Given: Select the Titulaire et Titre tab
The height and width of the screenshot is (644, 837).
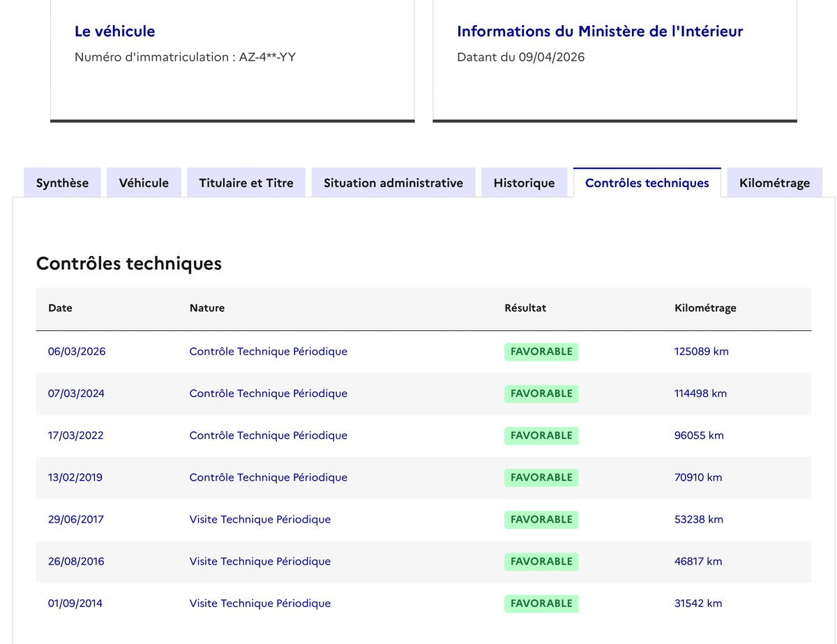Looking at the screenshot, I should pos(246,183).
